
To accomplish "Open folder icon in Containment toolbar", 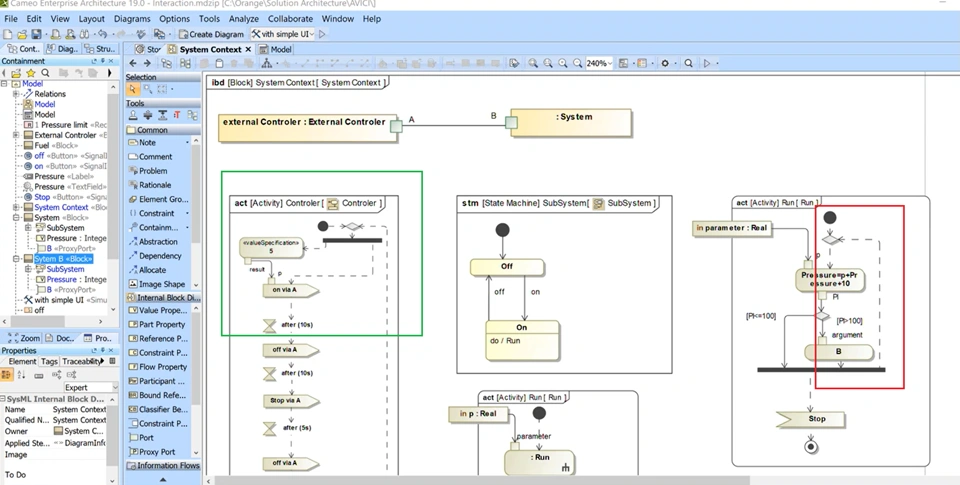I will (17, 73).
